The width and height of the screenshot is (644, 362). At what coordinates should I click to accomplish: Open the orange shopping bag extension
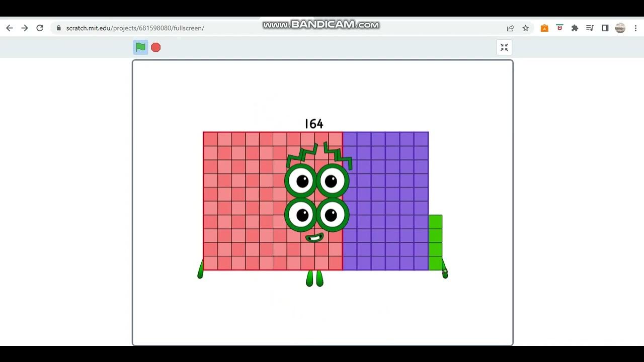[x=544, y=28]
